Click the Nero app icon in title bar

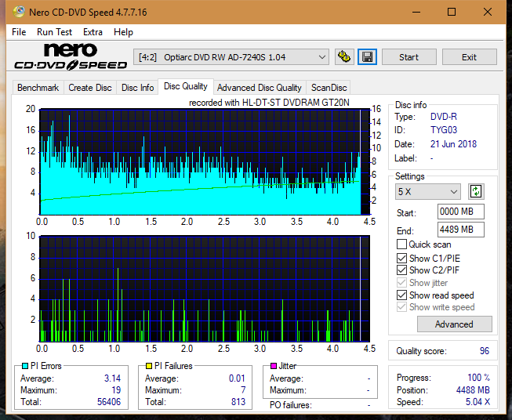pos(19,12)
